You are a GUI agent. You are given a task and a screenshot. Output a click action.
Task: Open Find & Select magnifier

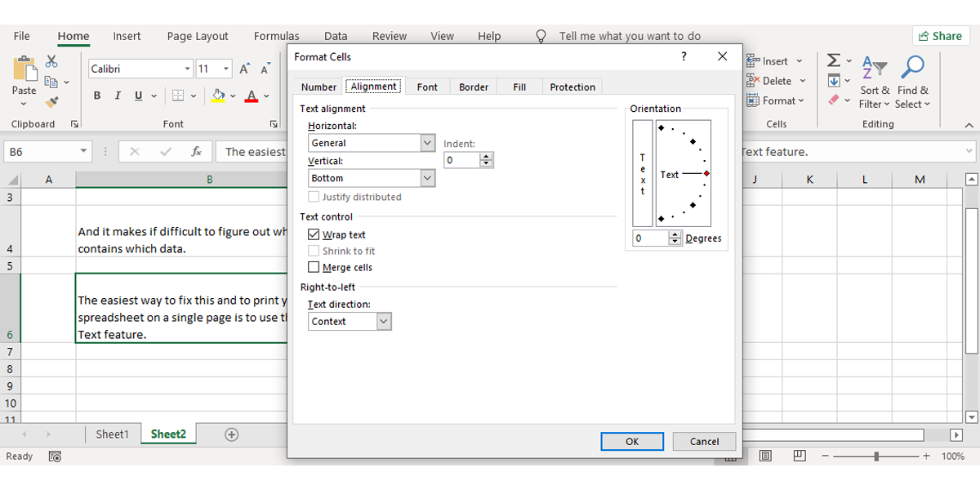912,82
